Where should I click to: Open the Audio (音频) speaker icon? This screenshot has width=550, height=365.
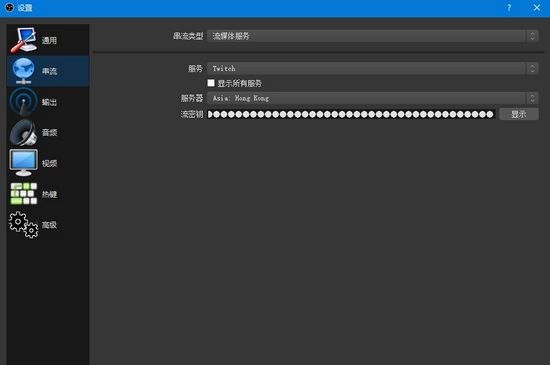[x=24, y=133]
